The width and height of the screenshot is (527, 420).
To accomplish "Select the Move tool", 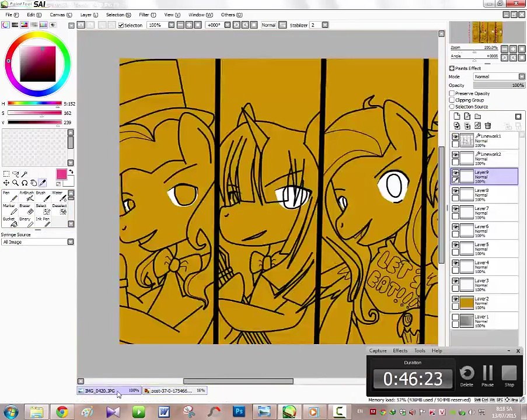I will [6, 183].
